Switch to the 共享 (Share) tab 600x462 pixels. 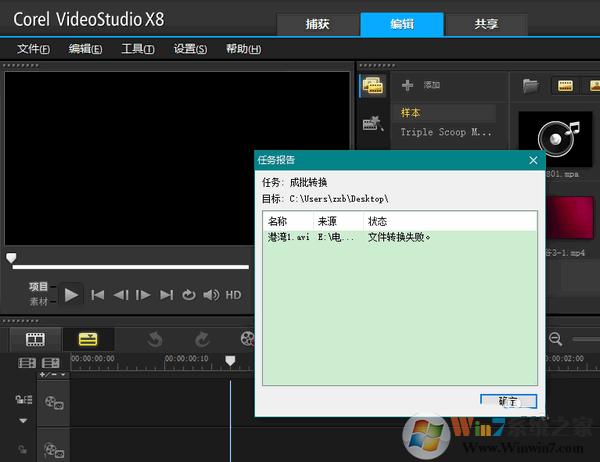(x=488, y=24)
